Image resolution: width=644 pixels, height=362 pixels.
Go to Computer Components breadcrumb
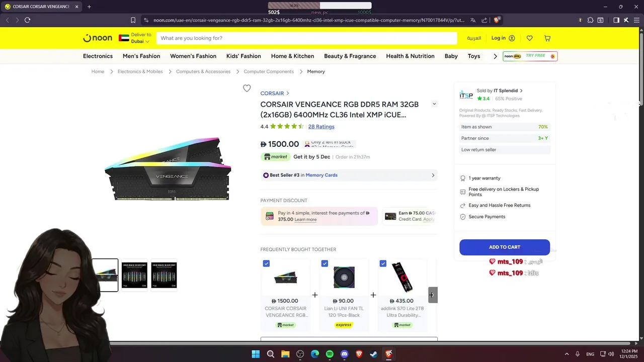(x=269, y=72)
